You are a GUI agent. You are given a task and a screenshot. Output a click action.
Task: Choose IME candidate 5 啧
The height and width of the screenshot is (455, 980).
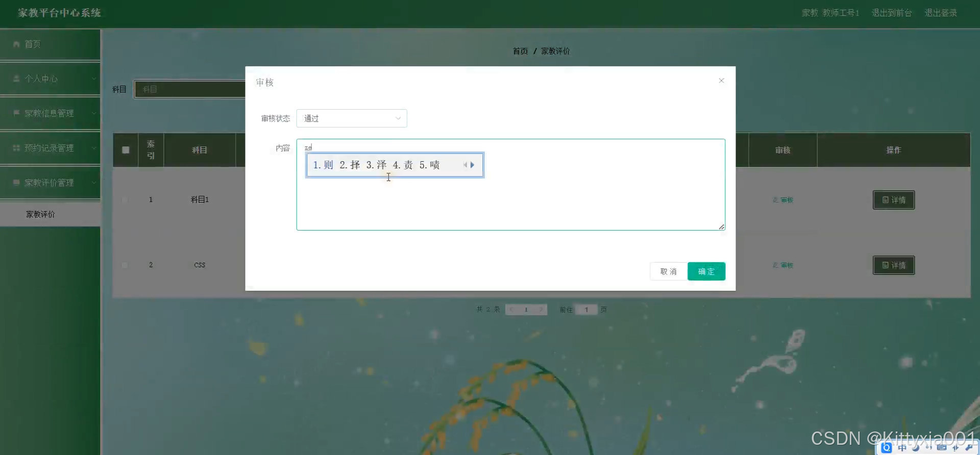(429, 165)
